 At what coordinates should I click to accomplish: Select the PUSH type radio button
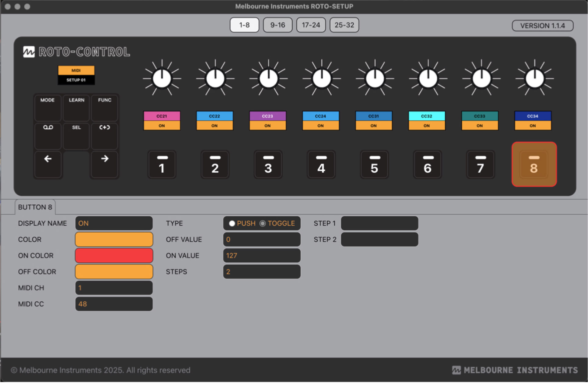click(x=232, y=223)
